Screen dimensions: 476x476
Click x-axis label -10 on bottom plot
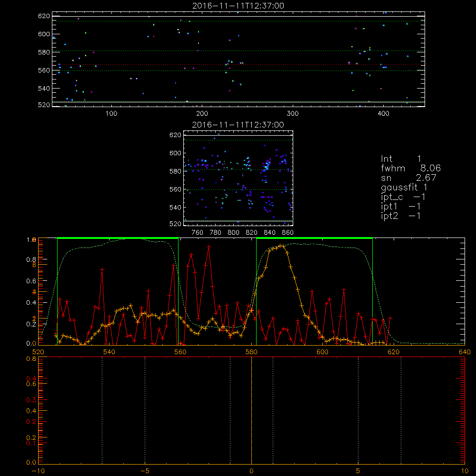click(x=38, y=471)
